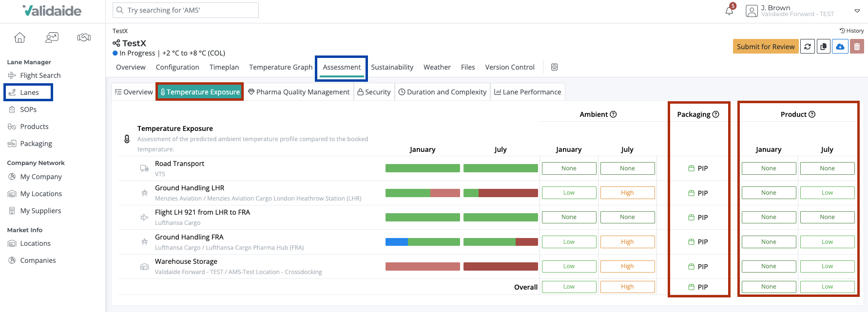Screen dimensions: 868x312
Task: Open the notifications bell icon
Action: (x=729, y=10)
